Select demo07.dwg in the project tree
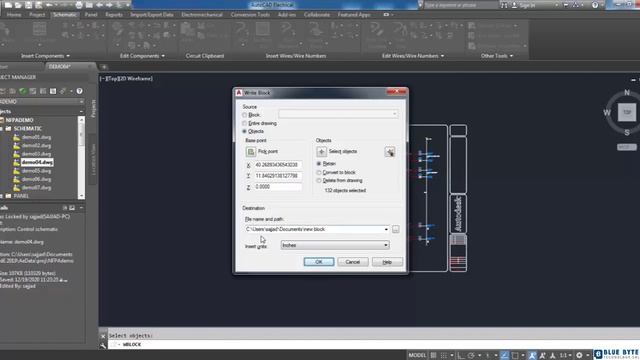The image size is (640, 360). 36,188
